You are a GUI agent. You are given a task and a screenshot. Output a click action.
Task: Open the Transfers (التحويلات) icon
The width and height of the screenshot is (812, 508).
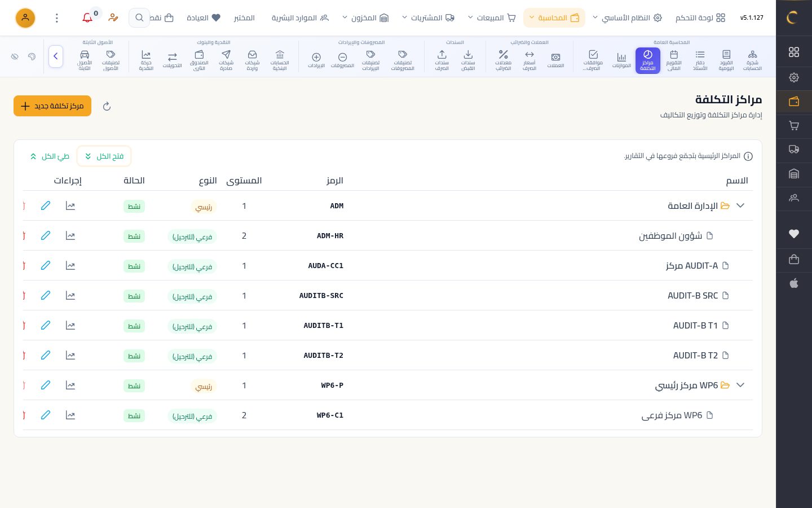coord(172,60)
